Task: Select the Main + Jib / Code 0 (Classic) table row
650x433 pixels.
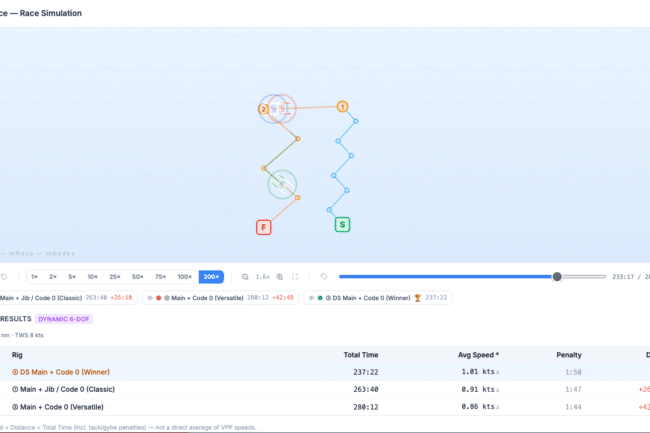Action: pyautogui.click(x=325, y=389)
